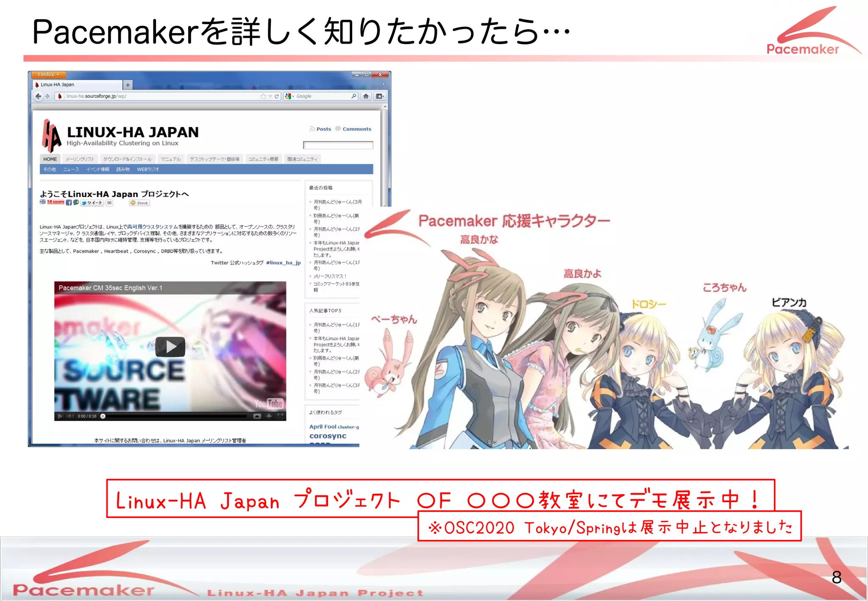Click the 58 users link
This screenshot has height=601, width=868.
(x=56, y=202)
